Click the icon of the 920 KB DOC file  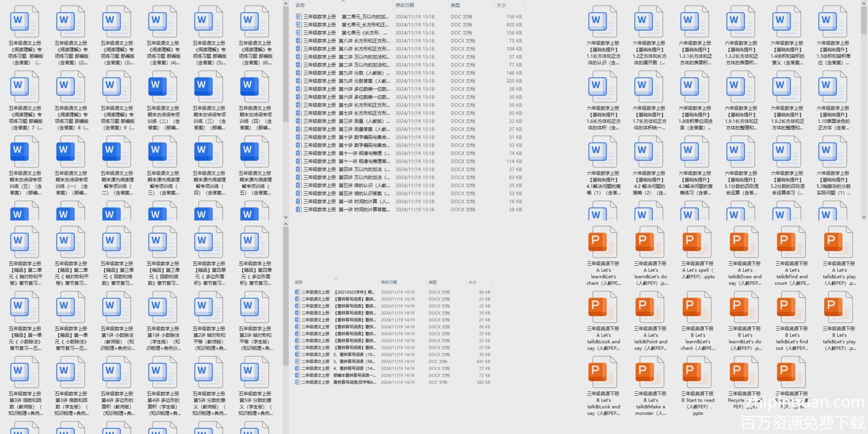coord(298,25)
